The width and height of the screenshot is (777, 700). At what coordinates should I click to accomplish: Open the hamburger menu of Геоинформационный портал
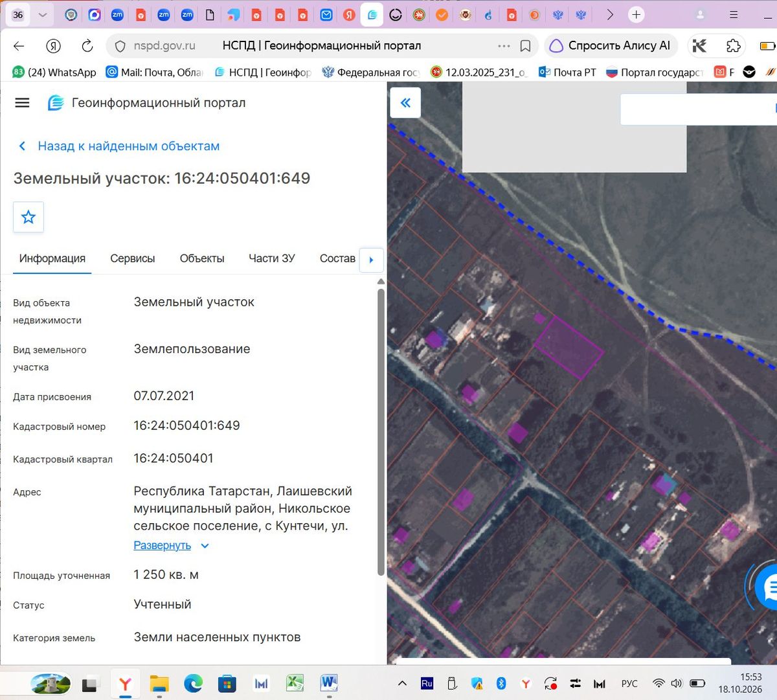22,102
